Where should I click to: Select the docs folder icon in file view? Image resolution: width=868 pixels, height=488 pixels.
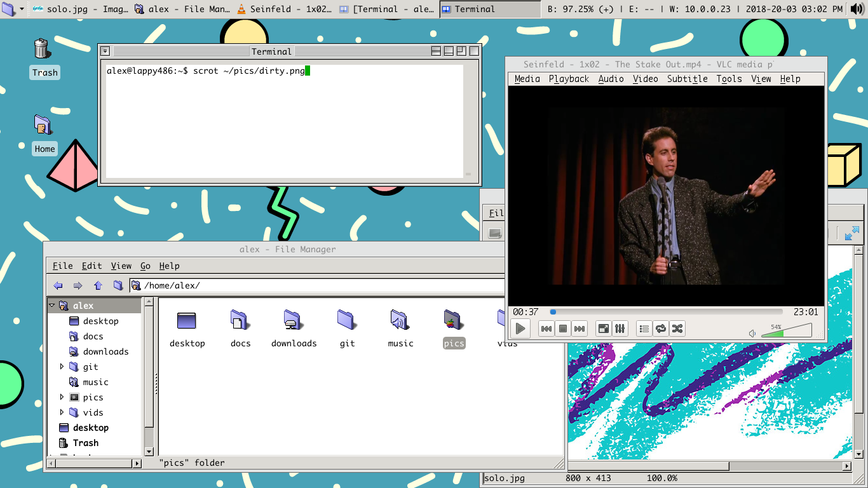click(x=240, y=320)
